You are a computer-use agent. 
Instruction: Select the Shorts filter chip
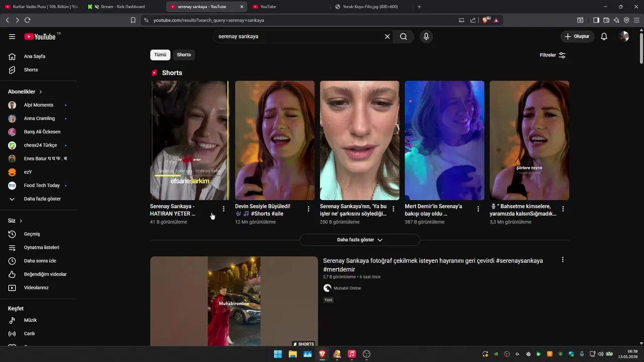pyautogui.click(x=184, y=55)
